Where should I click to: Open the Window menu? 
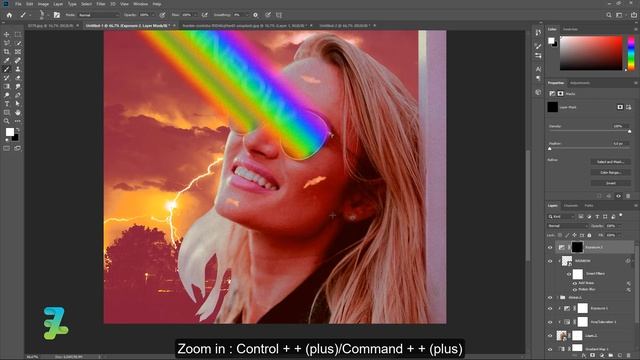(x=140, y=4)
